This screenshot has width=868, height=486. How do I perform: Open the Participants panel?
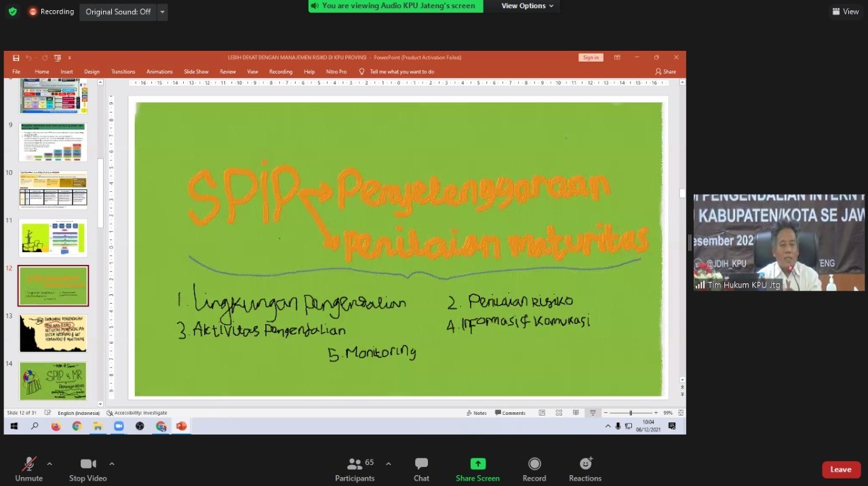point(355,469)
